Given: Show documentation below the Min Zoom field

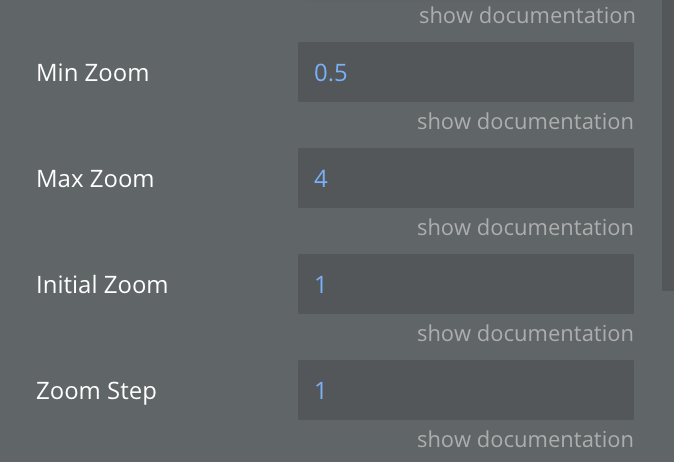Looking at the screenshot, I should click(x=525, y=122).
